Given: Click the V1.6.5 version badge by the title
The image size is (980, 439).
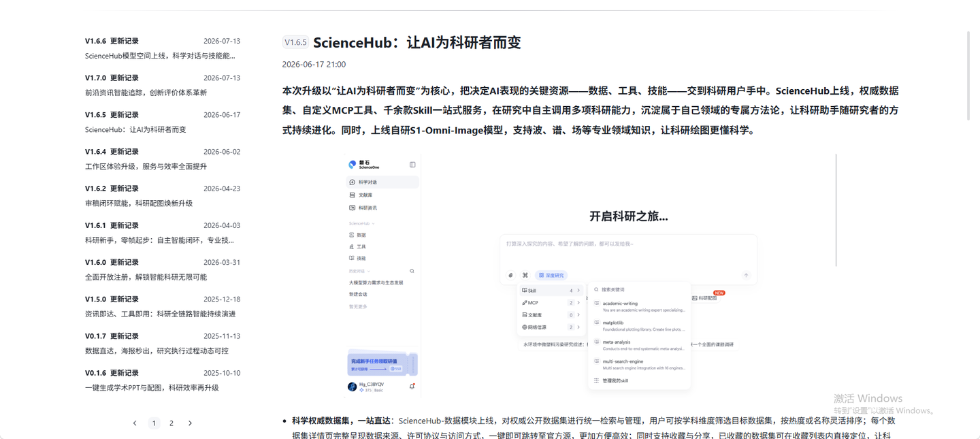Looking at the screenshot, I should click(295, 42).
